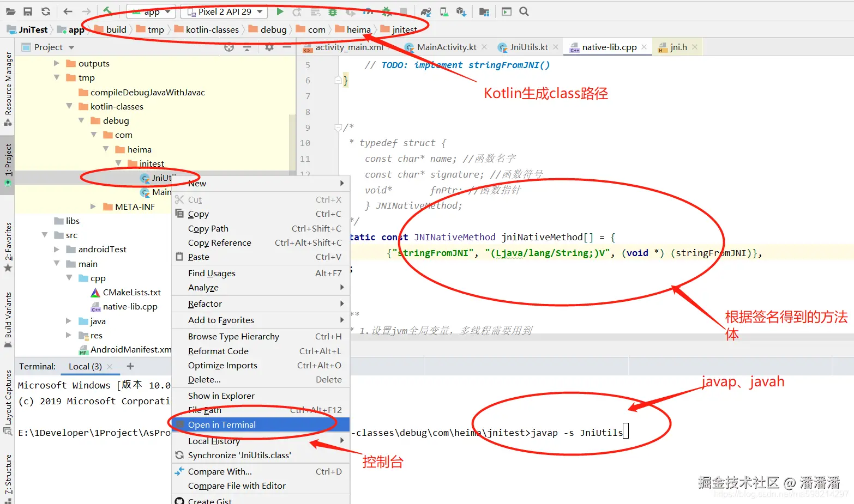Choose Find Usages from context menu
Screen dimensions: 854x504
click(x=261, y=273)
